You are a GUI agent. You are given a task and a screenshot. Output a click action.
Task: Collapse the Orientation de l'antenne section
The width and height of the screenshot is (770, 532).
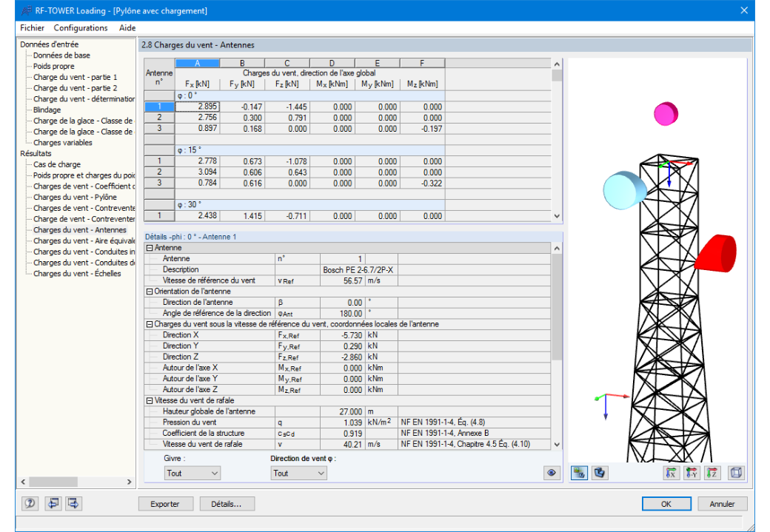click(x=150, y=292)
